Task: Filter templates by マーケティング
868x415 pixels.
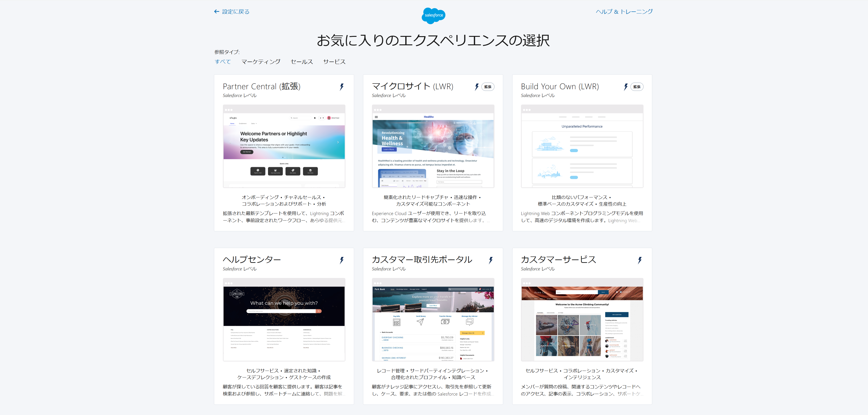Action: pyautogui.click(x=261, y=62)
